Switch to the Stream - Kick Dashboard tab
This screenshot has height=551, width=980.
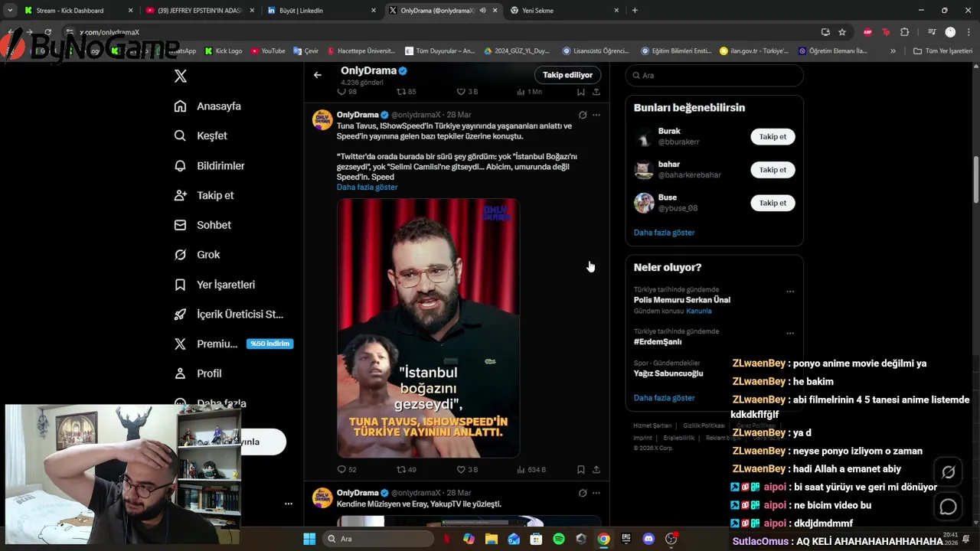(x=77, y=11)
